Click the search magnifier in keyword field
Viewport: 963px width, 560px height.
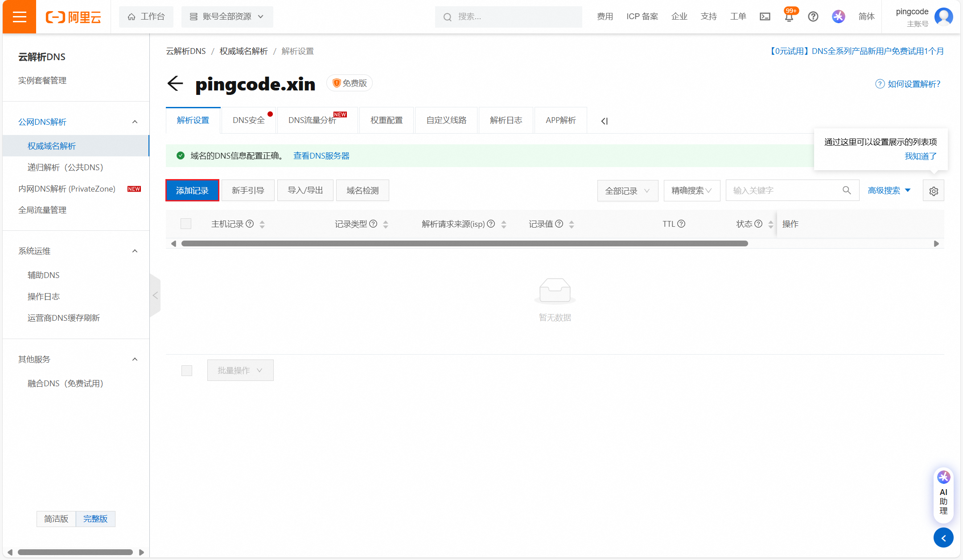point(847,191)
